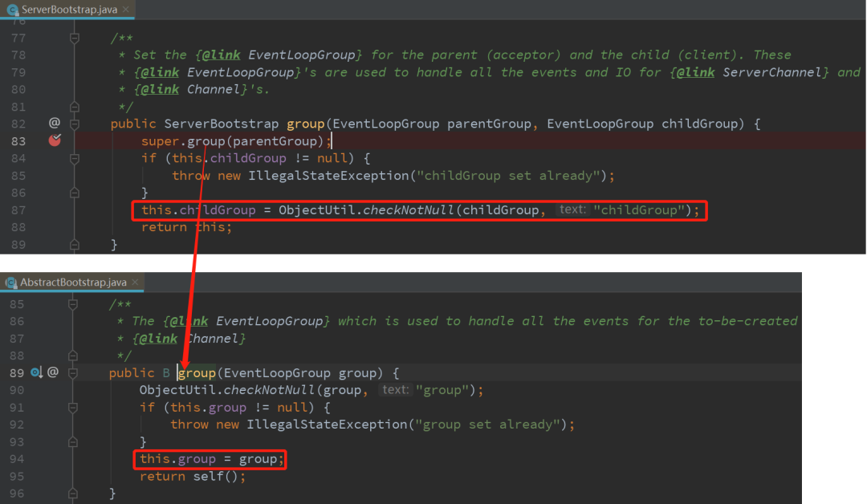Collapse the if block at line 91
867x504 pixels.
[73, 408]
